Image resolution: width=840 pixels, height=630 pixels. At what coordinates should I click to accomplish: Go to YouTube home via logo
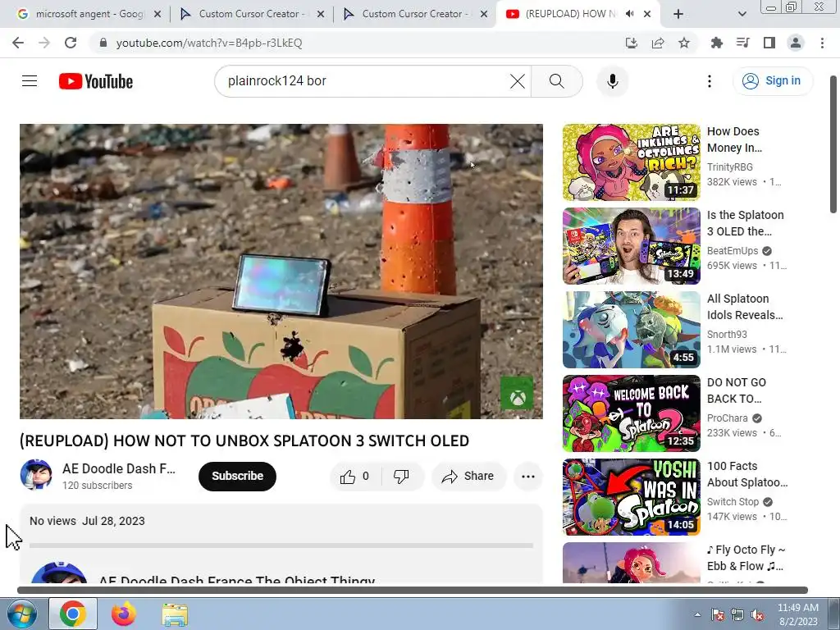pyautogui.click(x=96, y=81)
